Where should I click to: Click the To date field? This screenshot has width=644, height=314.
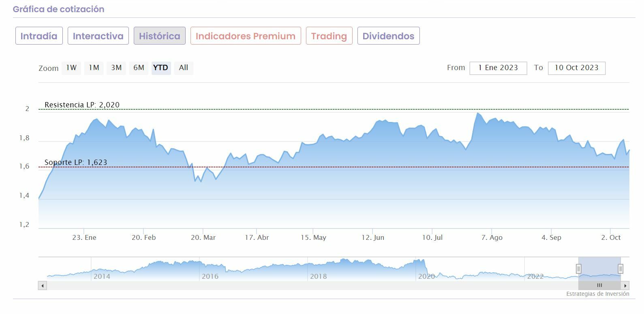coord(576,68)
